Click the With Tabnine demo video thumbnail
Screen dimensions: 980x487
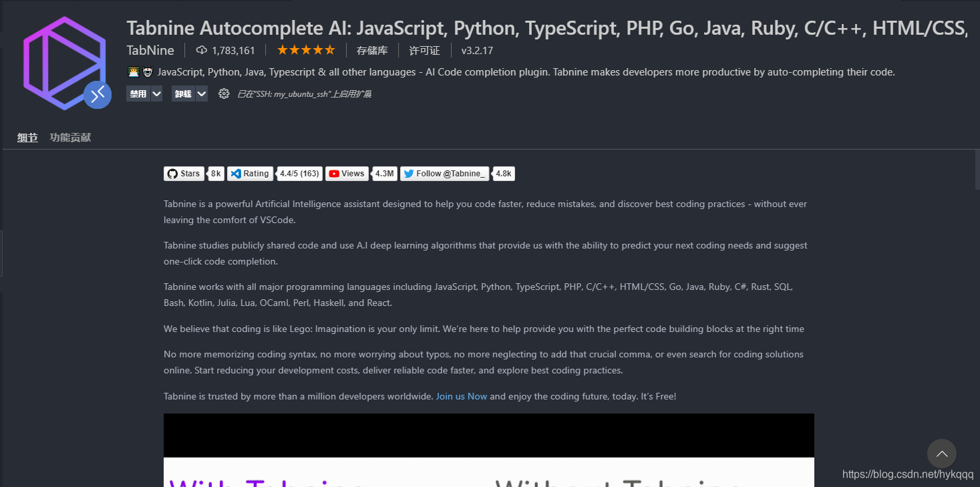coord(489,450)
